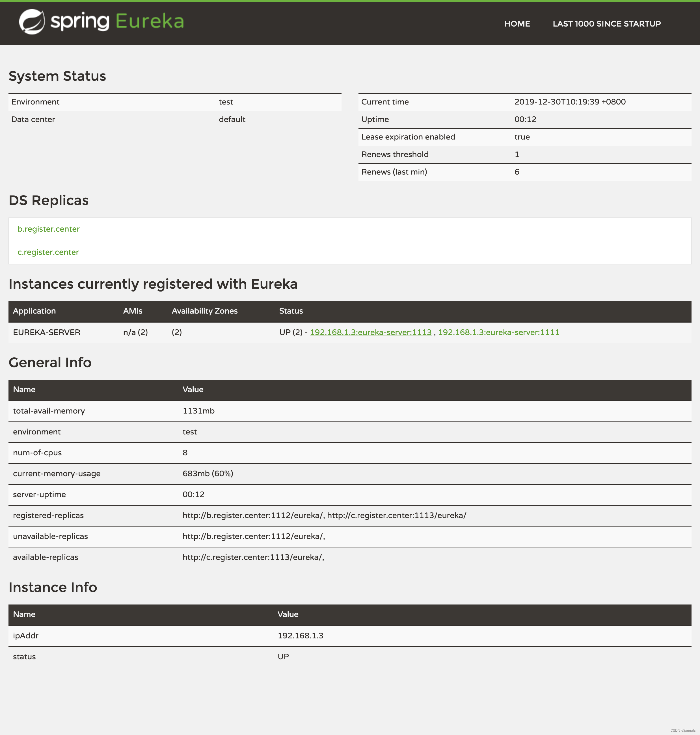Open the c.register.center replica link
The width and height of the screenshot is (700, 735).
(48, 252)
